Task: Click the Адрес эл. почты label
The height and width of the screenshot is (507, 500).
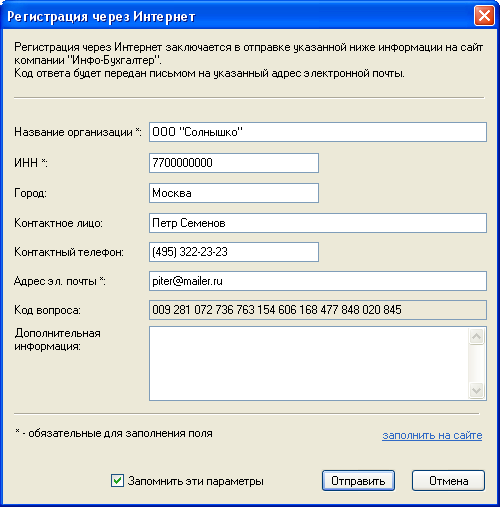Action: 60,281
